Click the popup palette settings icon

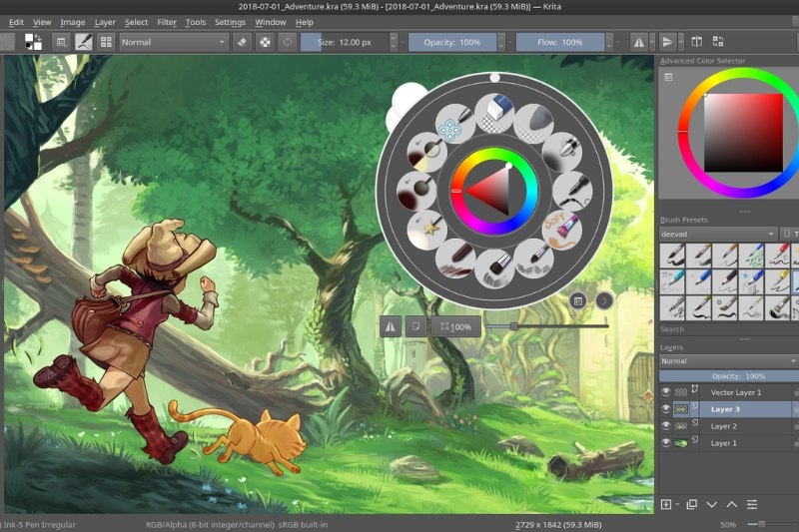click(x=578, y=301)
